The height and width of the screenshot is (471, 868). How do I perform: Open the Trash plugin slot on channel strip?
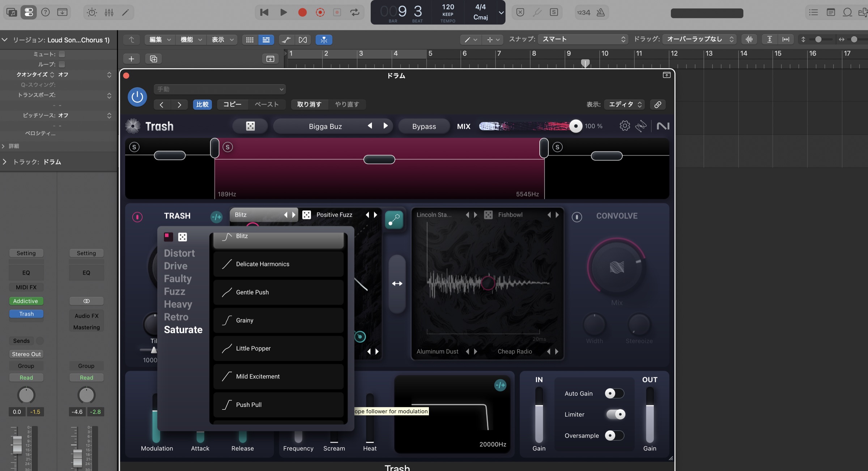[26, 314]
